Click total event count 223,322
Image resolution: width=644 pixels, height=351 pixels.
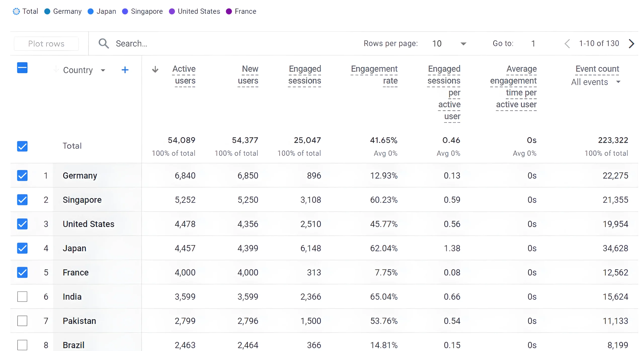(x=613, y=140)
